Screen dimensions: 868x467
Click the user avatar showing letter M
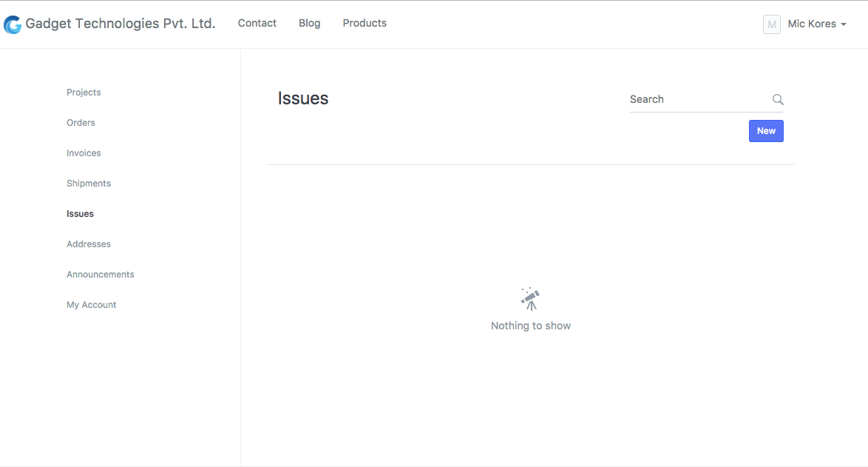(772, 24)
